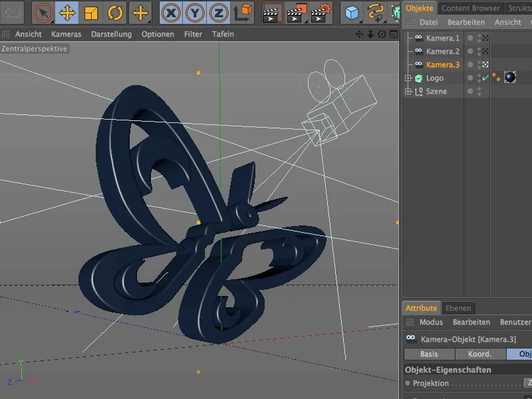Screen dimensions: 532x399
Task: Expand the Logo object hierarchy
Action: [x=408, y=78]
